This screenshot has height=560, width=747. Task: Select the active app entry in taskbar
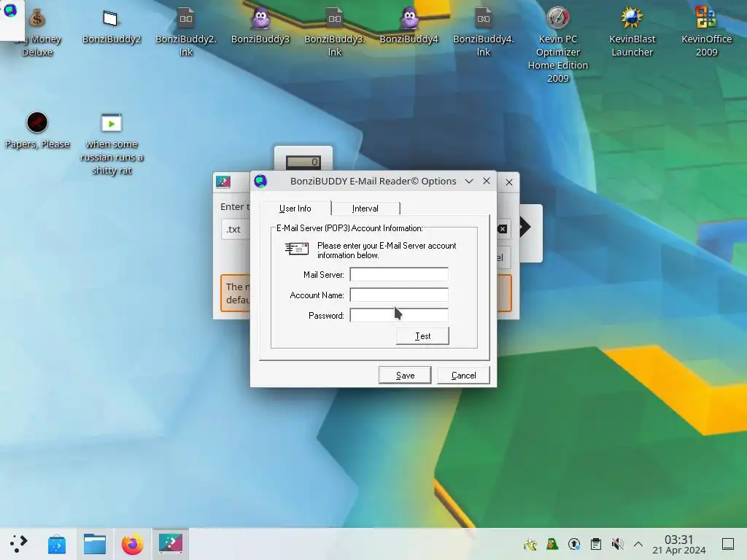pos(171,543)
